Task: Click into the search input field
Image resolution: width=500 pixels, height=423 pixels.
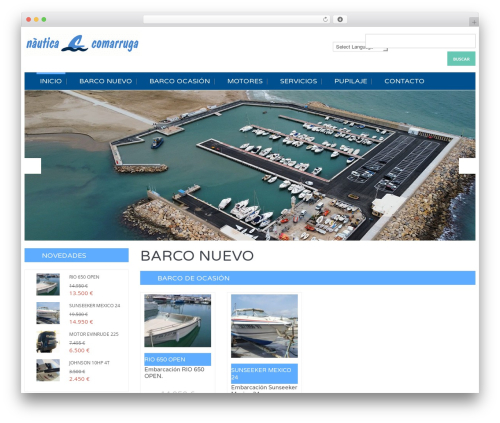Action: click(x=420, y=41)
